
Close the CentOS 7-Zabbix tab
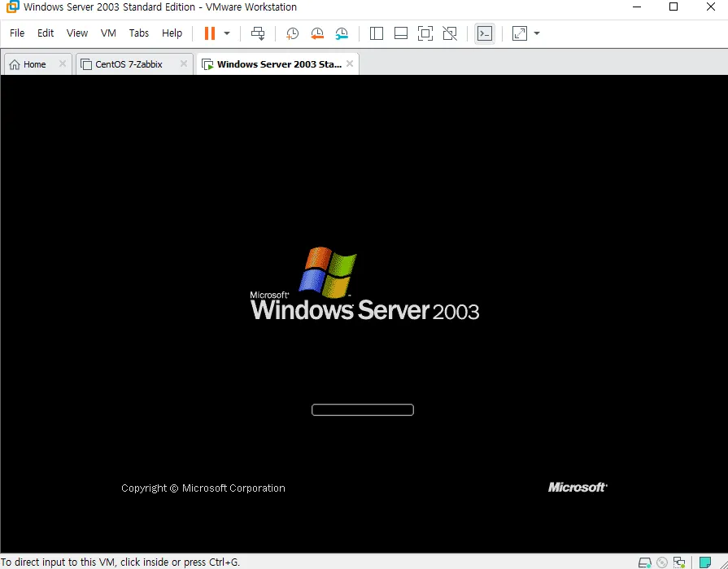coord(184,63)
